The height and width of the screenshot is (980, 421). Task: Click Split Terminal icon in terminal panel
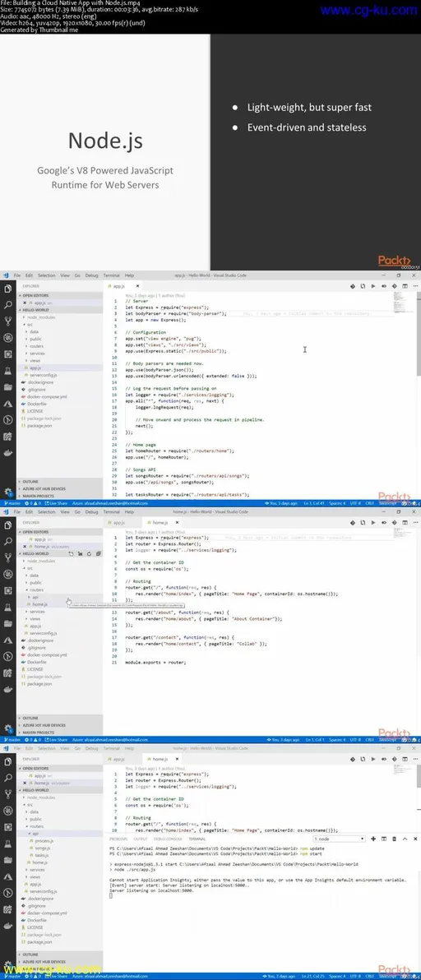click(x=383, y=838)
